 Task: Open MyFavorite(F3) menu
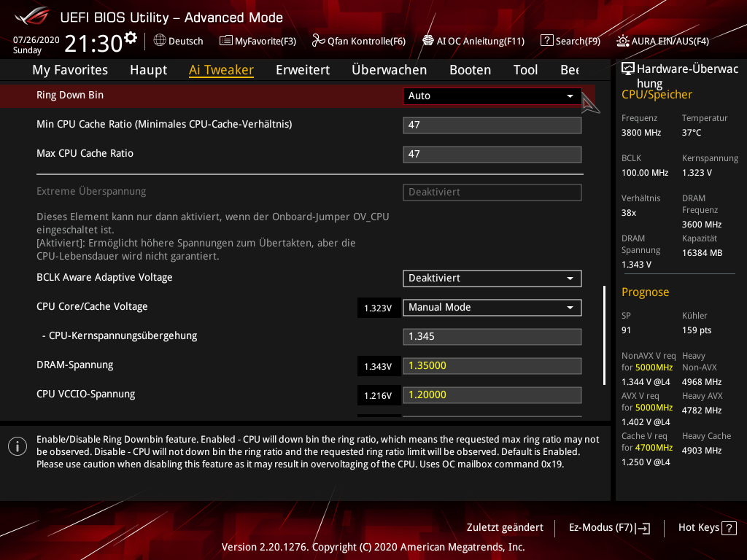point(258,41)
